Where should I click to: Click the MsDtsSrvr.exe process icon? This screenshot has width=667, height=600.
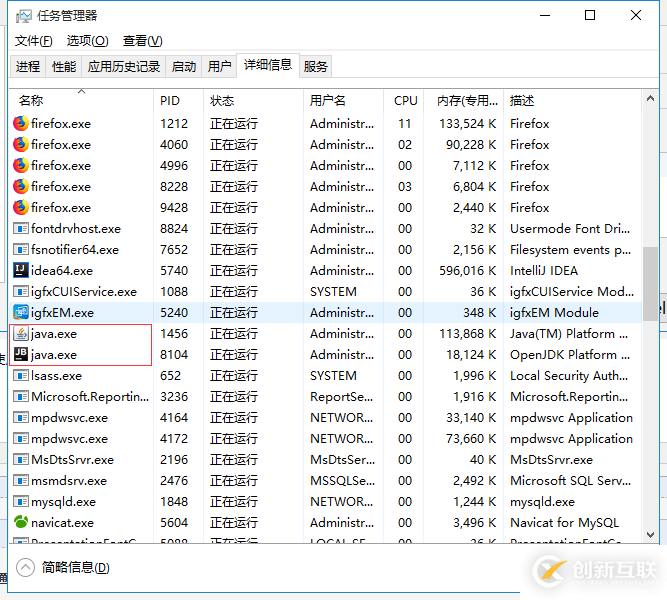point(20,459)
